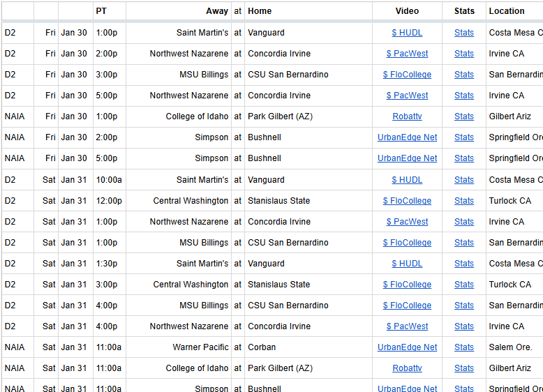This screenshot has width=543, height=392.
Task: Select Turlock CA in the Saturday 3:00p row
Action: point(514,285)
